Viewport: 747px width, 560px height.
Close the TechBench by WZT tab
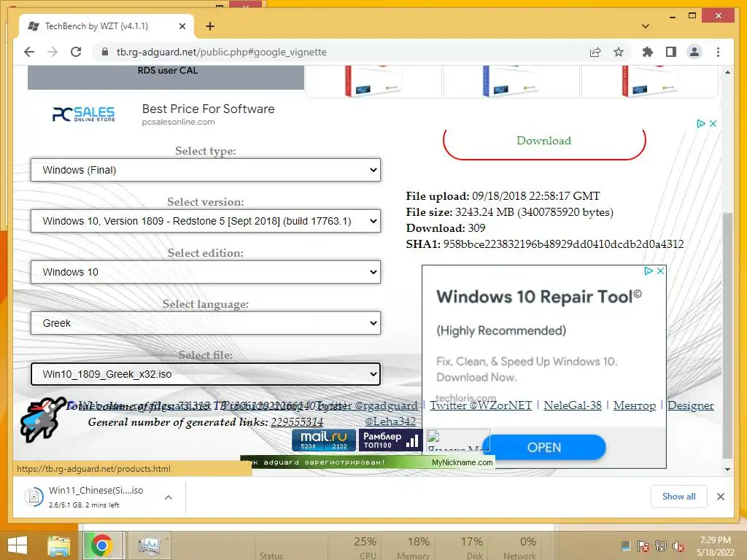click(182, 26)
